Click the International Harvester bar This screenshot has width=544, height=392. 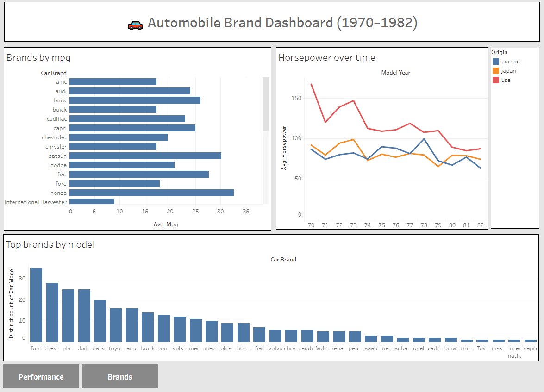[93, 202]
